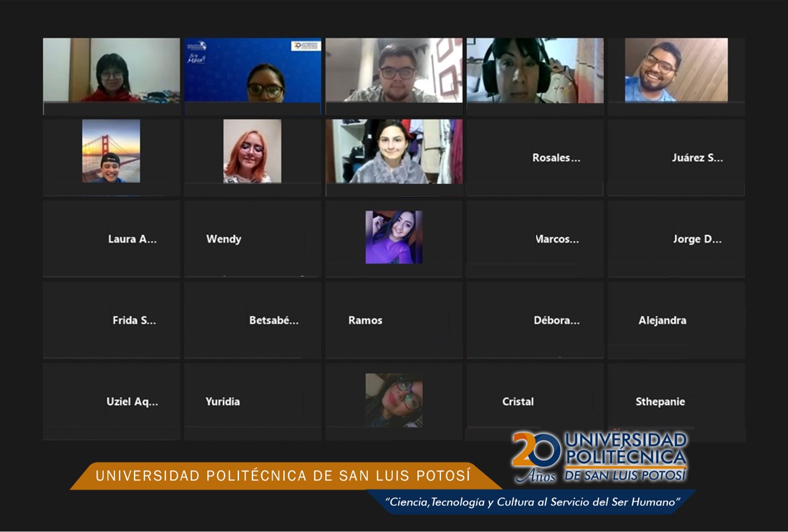Click the Sthepanie participant tile
This screenshot has width=788, height=532.
click(676, 401)
